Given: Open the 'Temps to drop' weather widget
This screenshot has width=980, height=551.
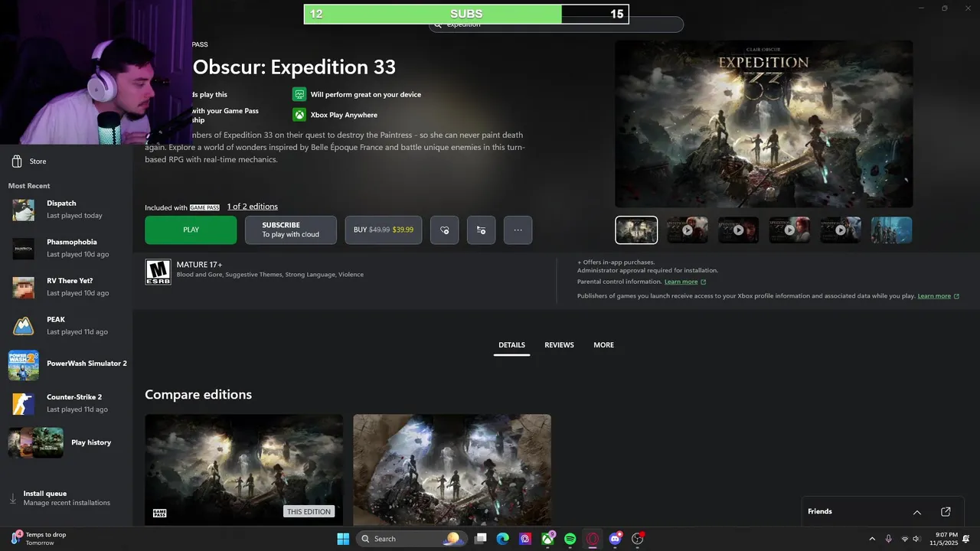Looking at the screenshot, I should pyautogui.click(x=38, y=539).
